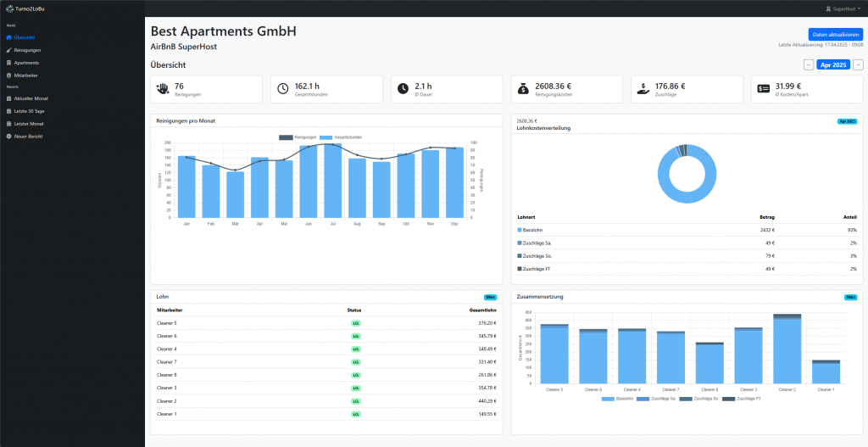Open the Letzter Monat report

coord(29,124)
